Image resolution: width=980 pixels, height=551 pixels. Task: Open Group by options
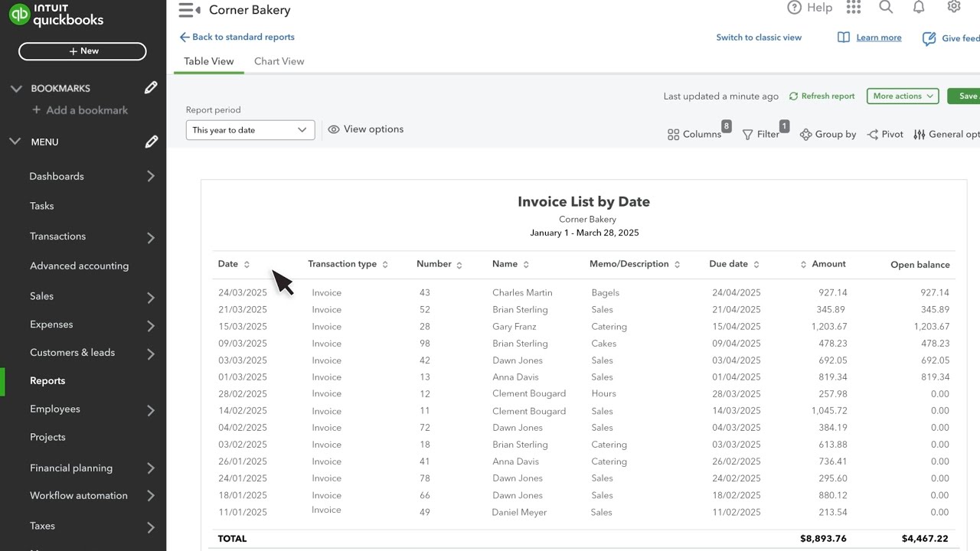828,134
